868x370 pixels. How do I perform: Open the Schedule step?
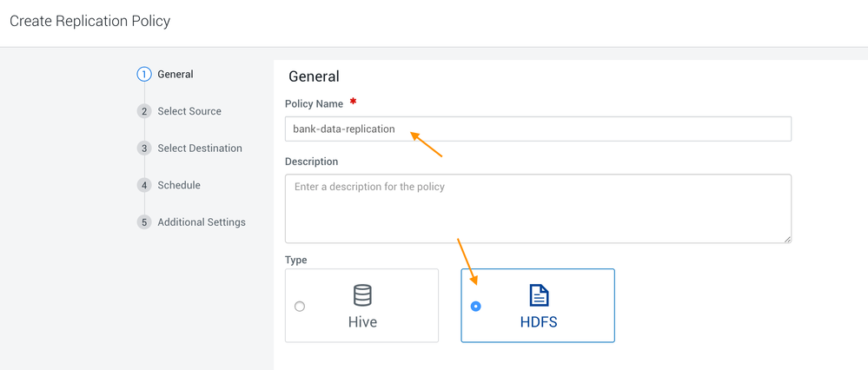(x=179, y=185)
